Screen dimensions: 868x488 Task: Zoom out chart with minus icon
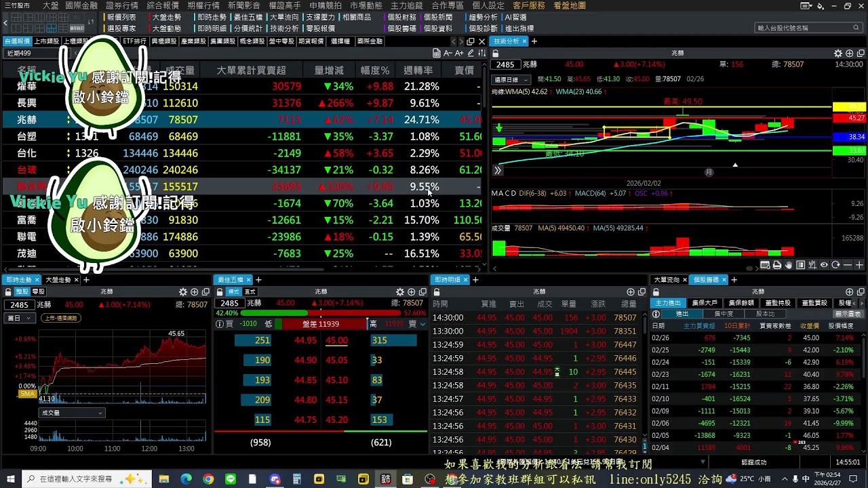tap(848, 265)
